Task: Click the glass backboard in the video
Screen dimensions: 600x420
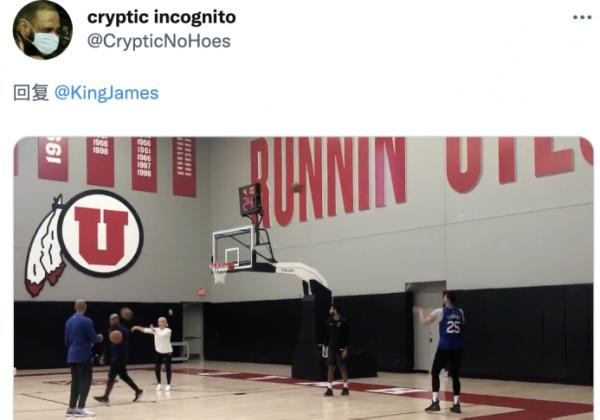Action: click(233, 247)
